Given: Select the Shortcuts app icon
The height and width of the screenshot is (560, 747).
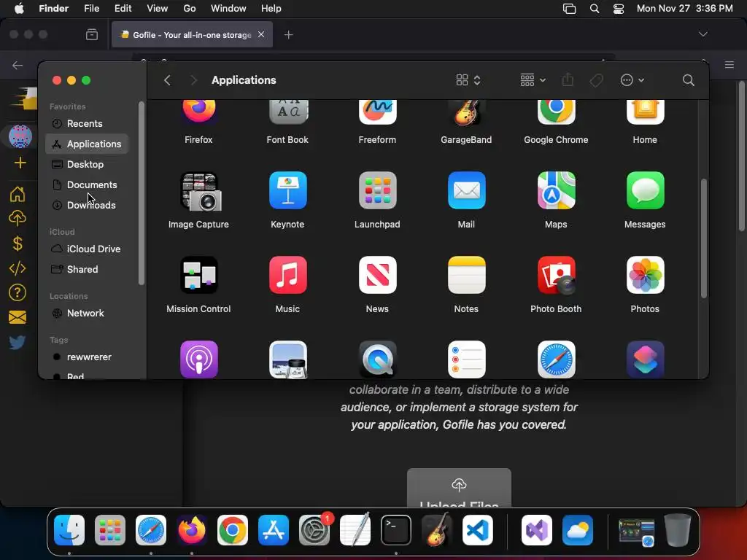Looking at the screenshot, I should [645, 359].
